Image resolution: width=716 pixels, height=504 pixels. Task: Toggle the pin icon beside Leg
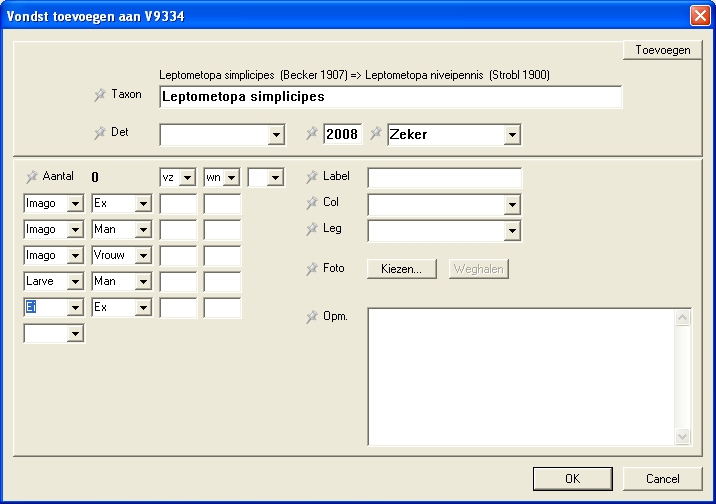click(311, 229)
